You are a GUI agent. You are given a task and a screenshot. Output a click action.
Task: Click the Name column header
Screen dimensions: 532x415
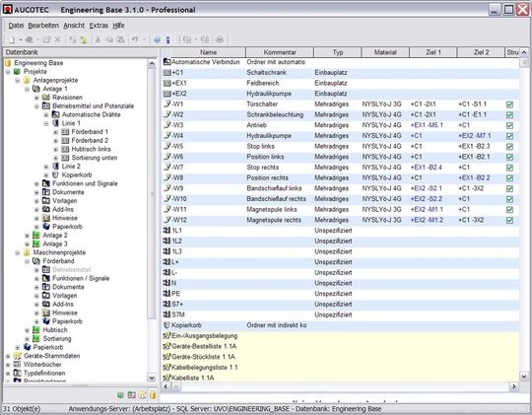pyautogui.click(x=208, y=52)
